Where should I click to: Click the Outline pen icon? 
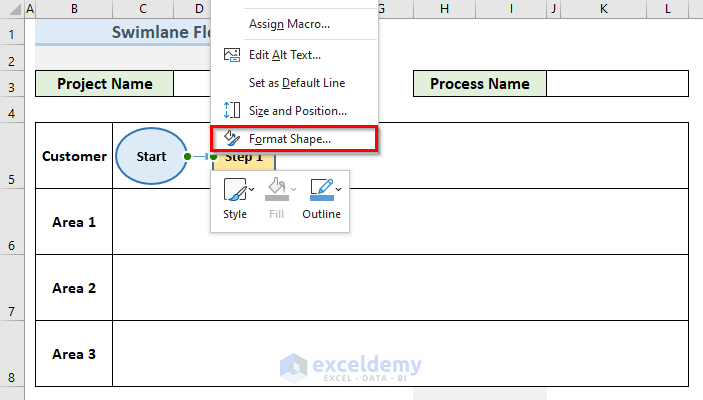321,187
